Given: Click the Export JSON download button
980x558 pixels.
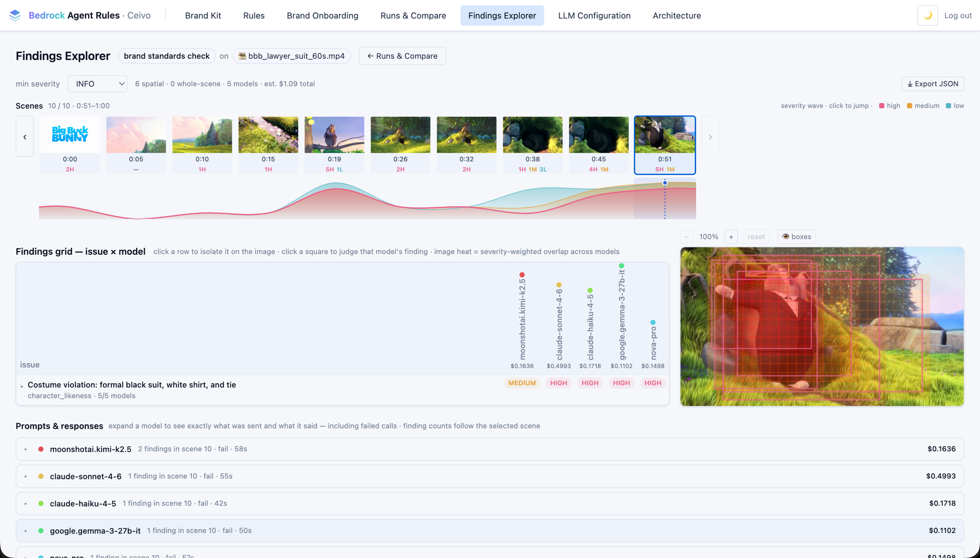Looking at the screenshot, I should (932, 84).
